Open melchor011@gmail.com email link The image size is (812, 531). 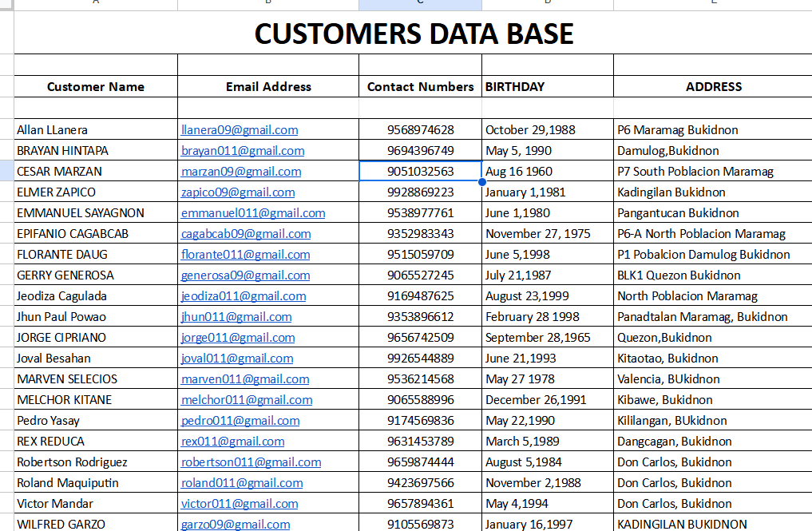247,399
